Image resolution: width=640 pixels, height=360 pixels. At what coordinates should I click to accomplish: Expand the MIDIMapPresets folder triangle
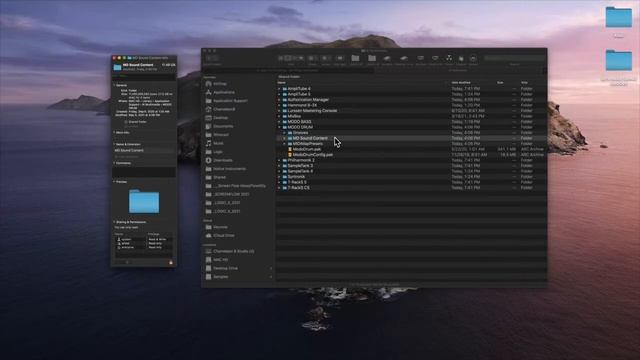click(284, 144)
